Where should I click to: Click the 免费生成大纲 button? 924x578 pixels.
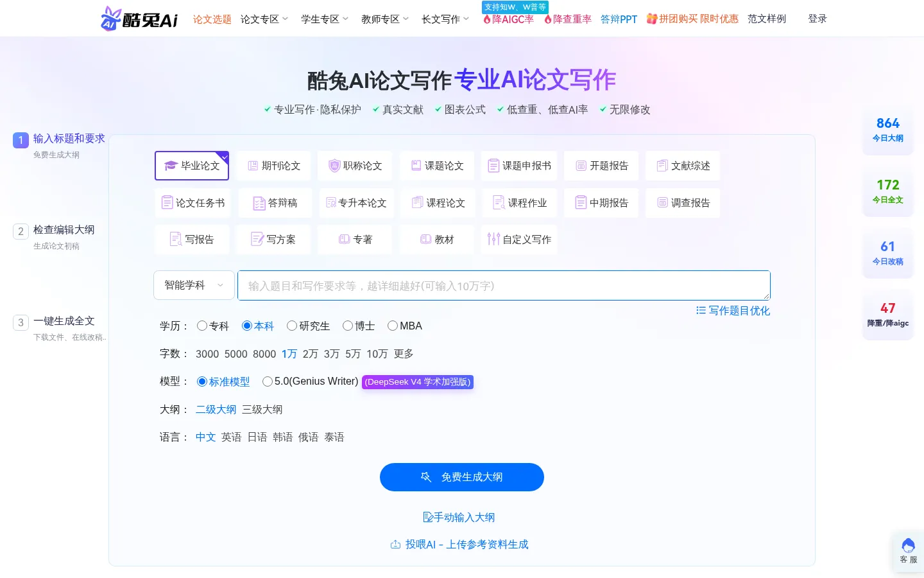tap(462, 477)
